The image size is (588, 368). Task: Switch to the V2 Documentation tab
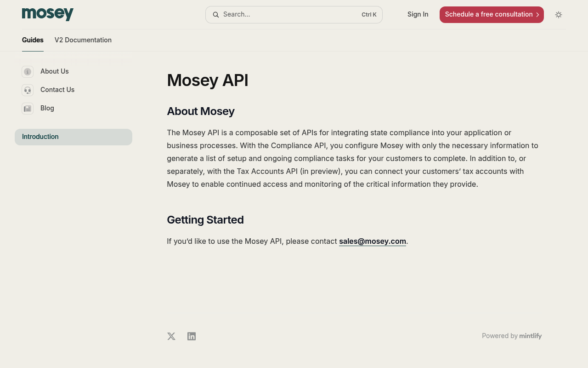(83, 40)
